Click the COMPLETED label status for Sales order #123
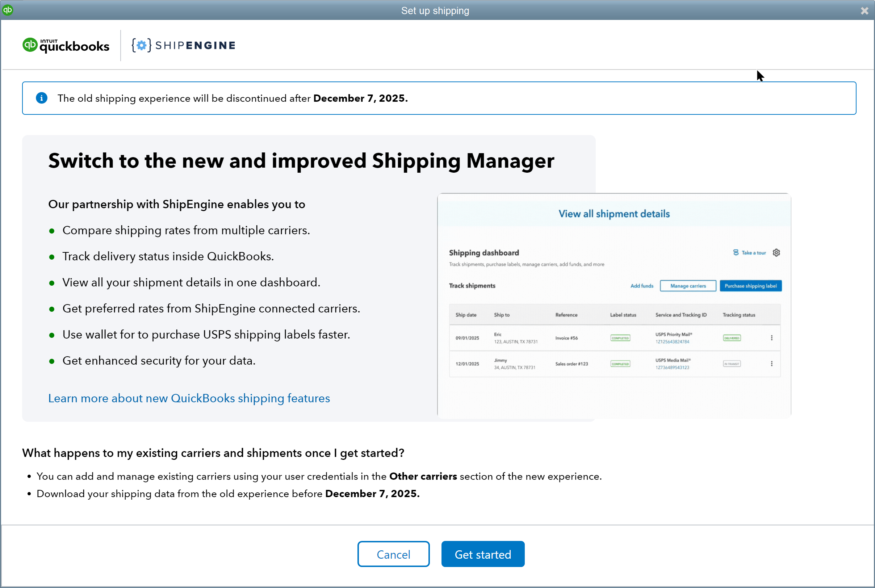The image size is (875, 588). pos(620,364)
